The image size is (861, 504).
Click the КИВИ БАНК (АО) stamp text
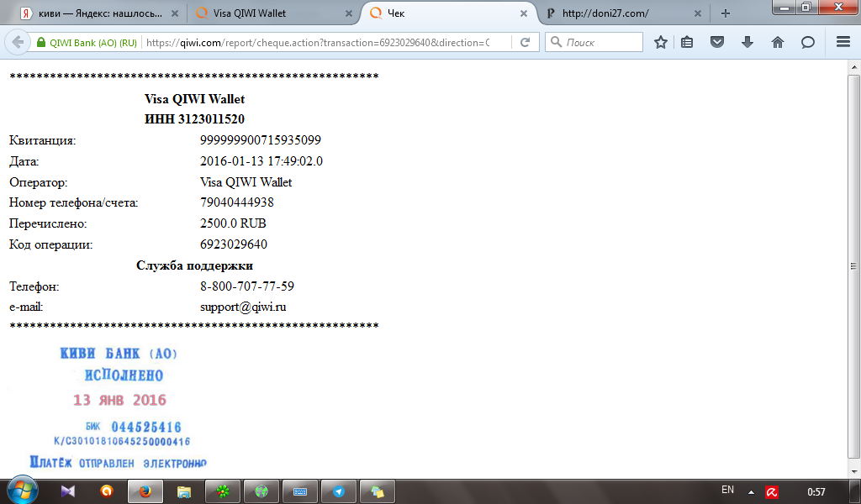[119, 353]
